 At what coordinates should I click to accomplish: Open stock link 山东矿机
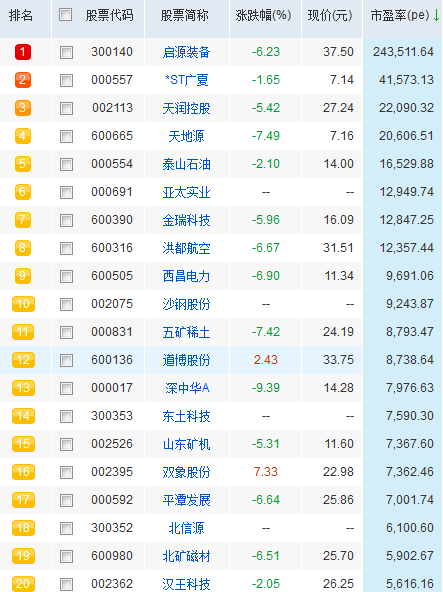pos(186,444)
